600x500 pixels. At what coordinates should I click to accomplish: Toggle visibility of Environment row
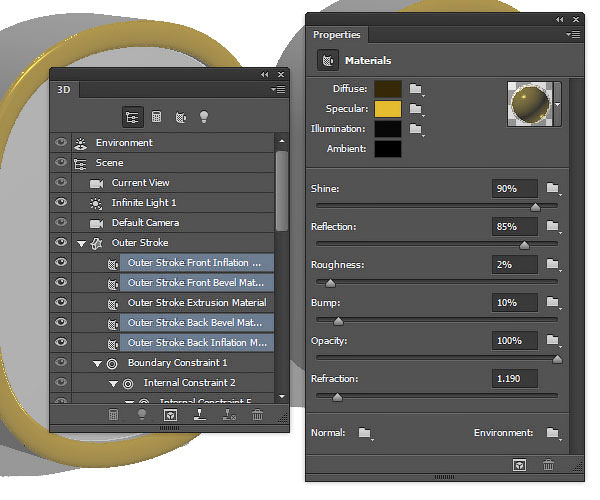(61, 142)
